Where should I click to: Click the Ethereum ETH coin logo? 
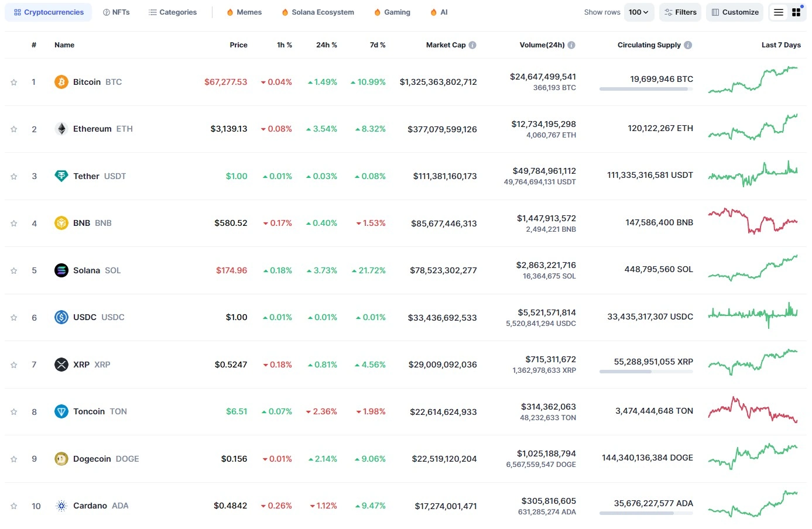[x=61, y=129]
